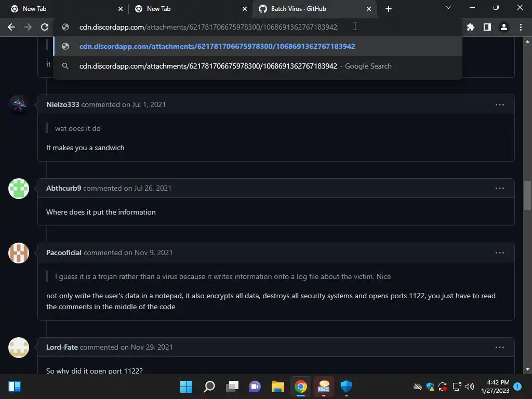
Task: Open Lord-Fate's profile link
Action: click(62, 347)
